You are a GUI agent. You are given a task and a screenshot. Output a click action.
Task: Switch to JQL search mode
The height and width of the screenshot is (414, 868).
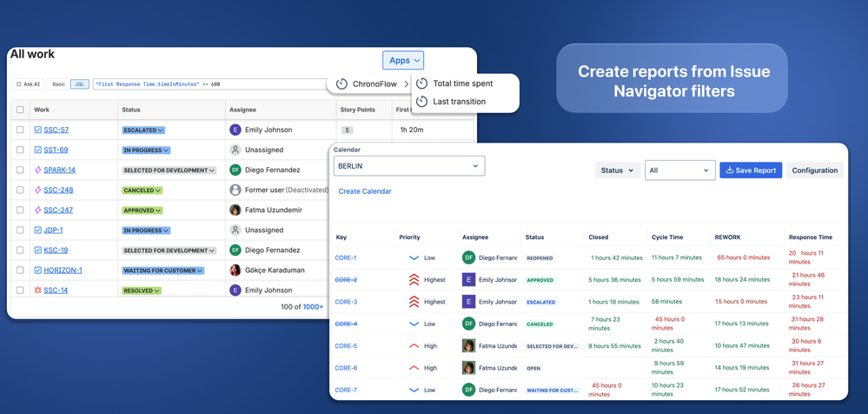(x=79, y=84)
